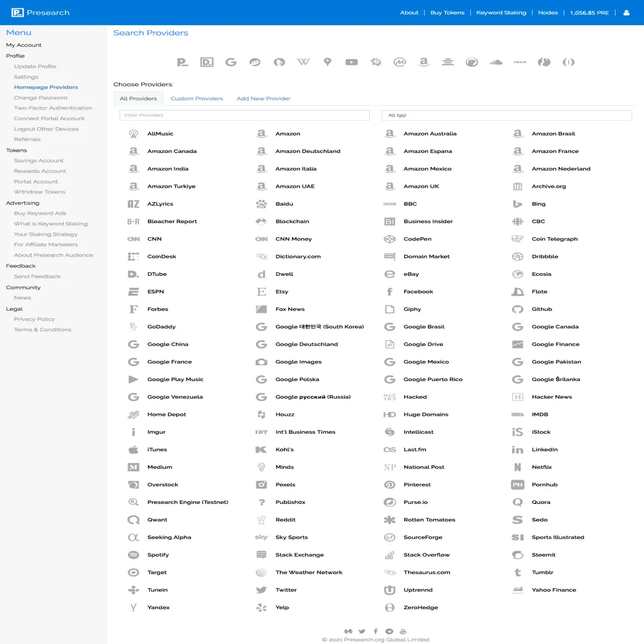This screenshot has height=644, width=644.
Task: Open the YouTube icon in the page footer
Action: click(403, 632)
